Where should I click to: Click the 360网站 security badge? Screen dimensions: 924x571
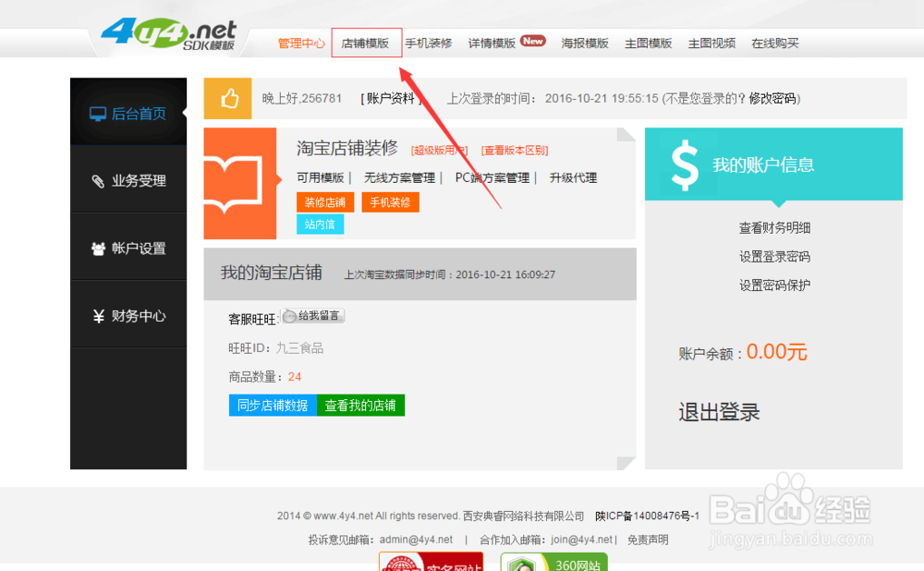553,562
